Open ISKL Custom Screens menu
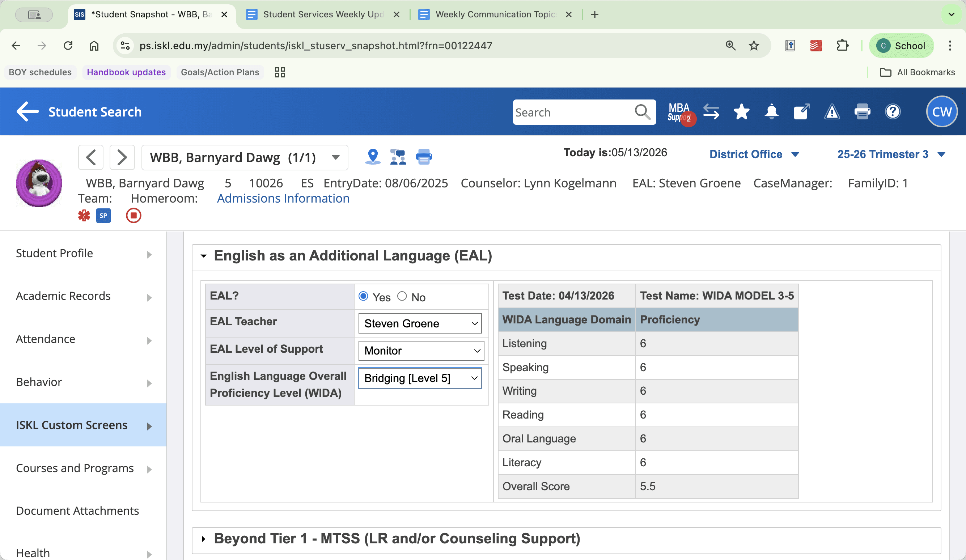 click(83, 425)
